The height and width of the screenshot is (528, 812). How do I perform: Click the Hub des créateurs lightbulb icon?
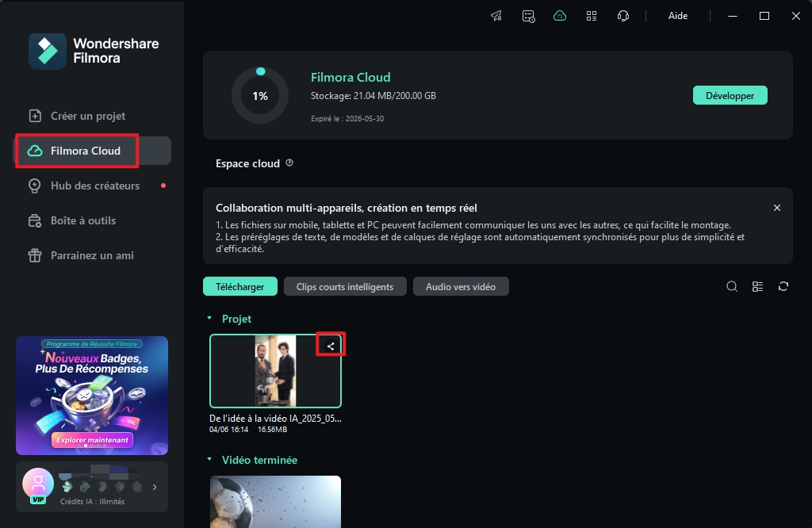pyautogui.click(x=35, y=186)
